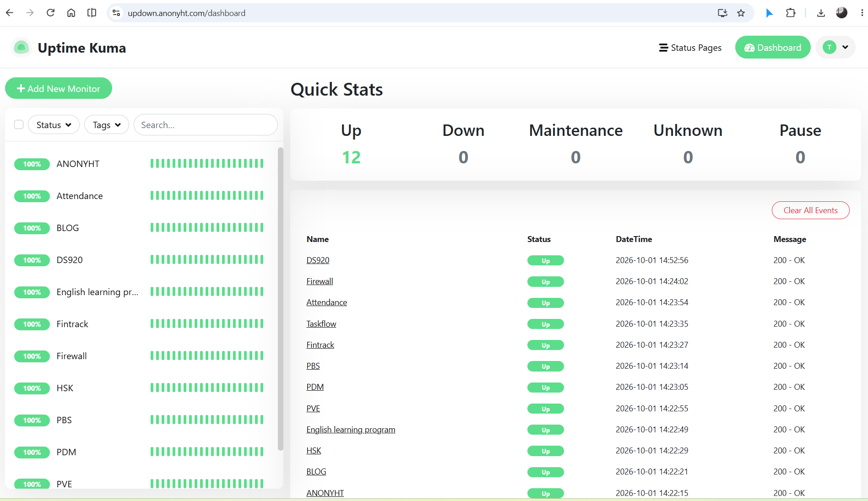Viewport: 868px width, 501px height.
Task: Click the install app icon in address bar
Action: tap(722, 13)
